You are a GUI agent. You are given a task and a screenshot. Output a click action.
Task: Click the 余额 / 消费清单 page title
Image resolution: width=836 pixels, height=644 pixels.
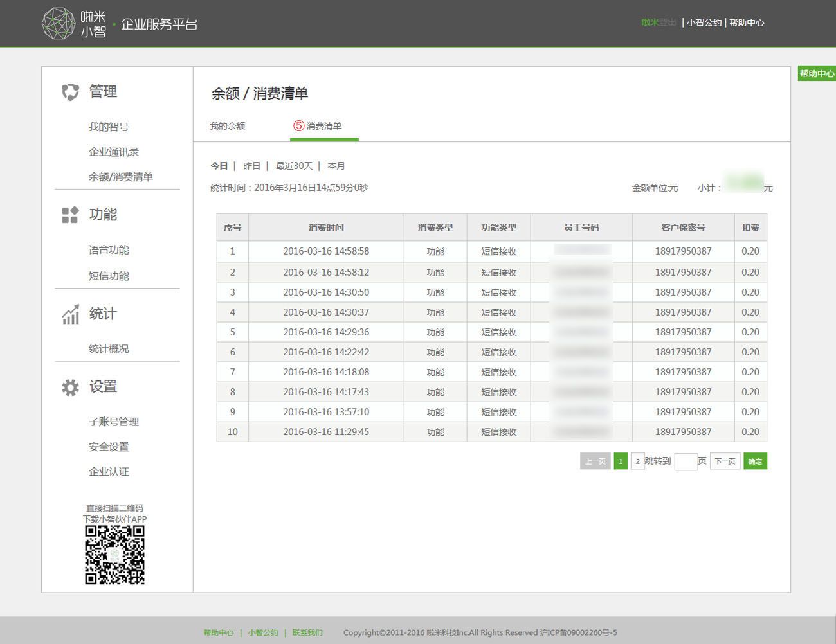tap(260, 93)
